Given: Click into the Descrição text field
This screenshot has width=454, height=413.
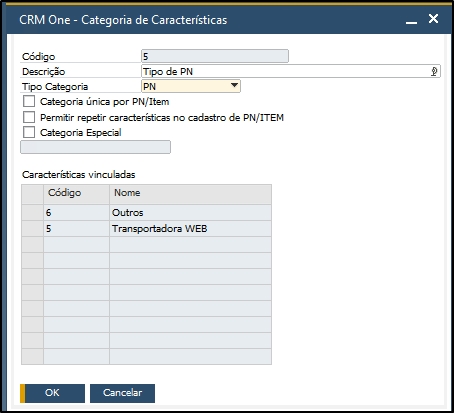Looking at the screenshot, I should click(291, 71).
